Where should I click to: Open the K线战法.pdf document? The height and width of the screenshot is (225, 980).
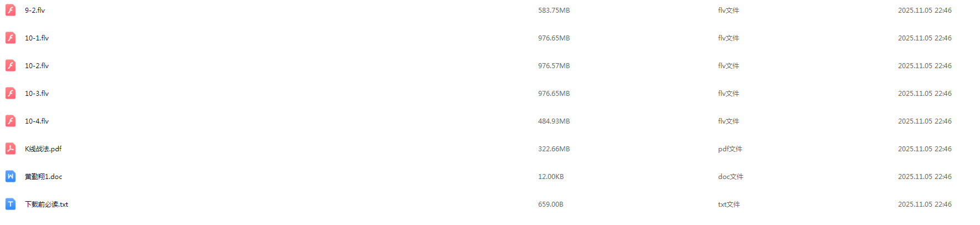(x=43, y=149)
